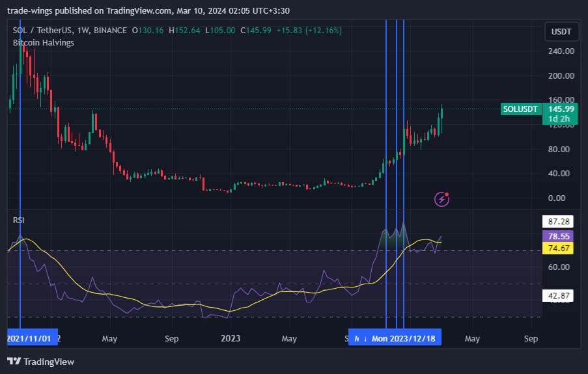Click the 87.28 RSI scale label

[558, 222]
